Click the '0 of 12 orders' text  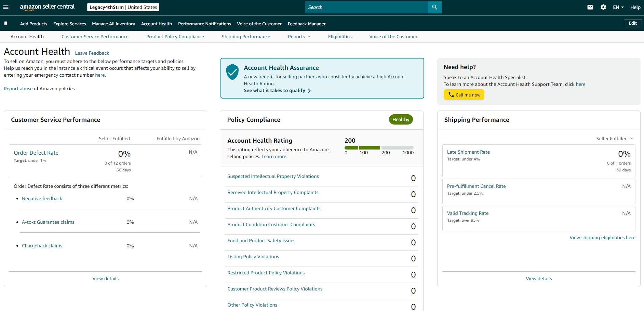coord(118,163)
